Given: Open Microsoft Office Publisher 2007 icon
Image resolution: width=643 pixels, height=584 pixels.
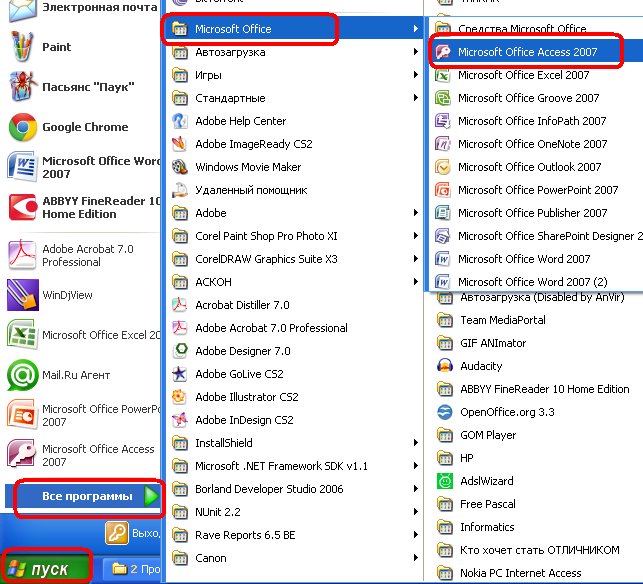Looking at the screenshot, I should click(x=443, y=213).
